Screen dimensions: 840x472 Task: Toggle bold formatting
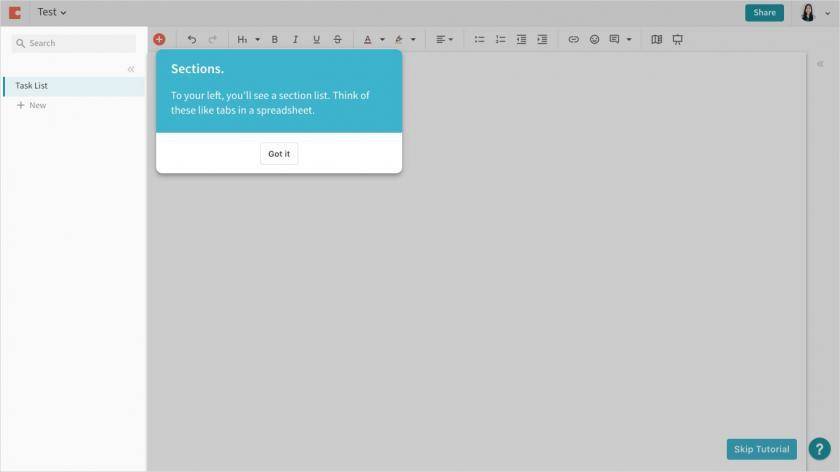274,39
